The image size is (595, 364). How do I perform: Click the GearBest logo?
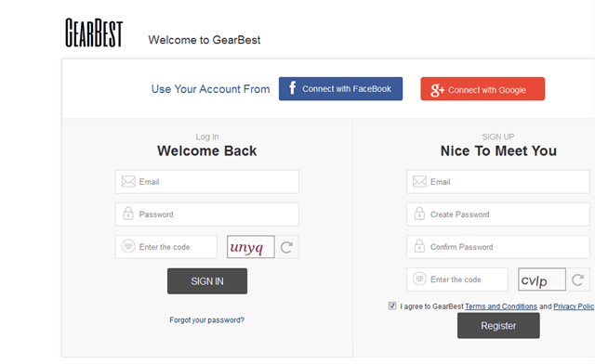pyautogui.click(x=94, y=32)
